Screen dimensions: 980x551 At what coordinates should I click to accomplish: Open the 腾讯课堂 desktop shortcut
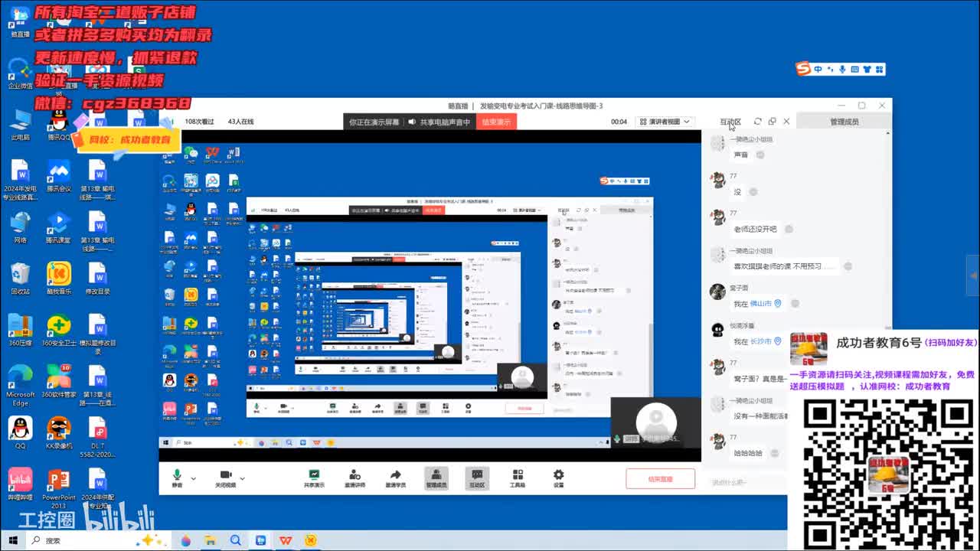coord(59,228)
